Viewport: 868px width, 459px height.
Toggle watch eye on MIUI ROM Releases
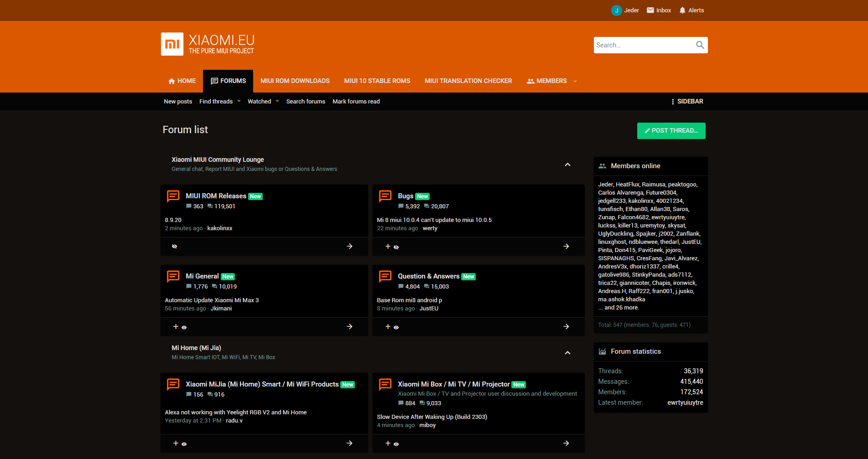pyautogui.click(x=174, y=247)
